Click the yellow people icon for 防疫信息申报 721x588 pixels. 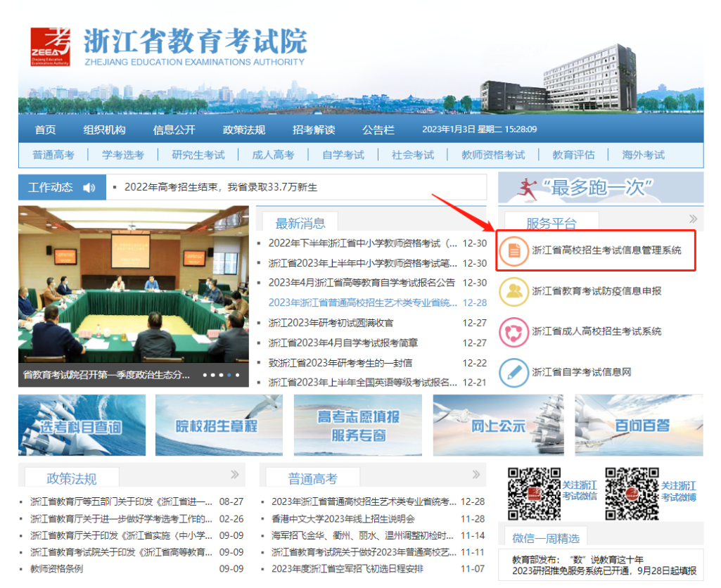click(x=514, y=291)
